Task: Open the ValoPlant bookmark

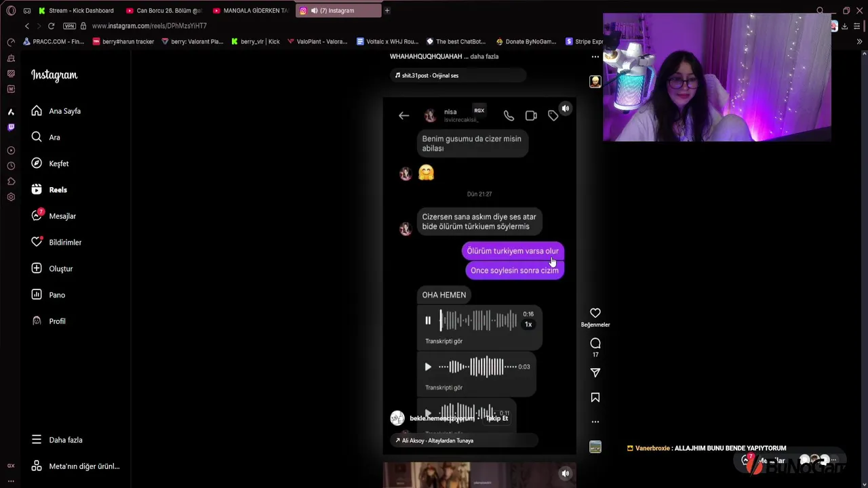Action: click(x=317, y=41)
